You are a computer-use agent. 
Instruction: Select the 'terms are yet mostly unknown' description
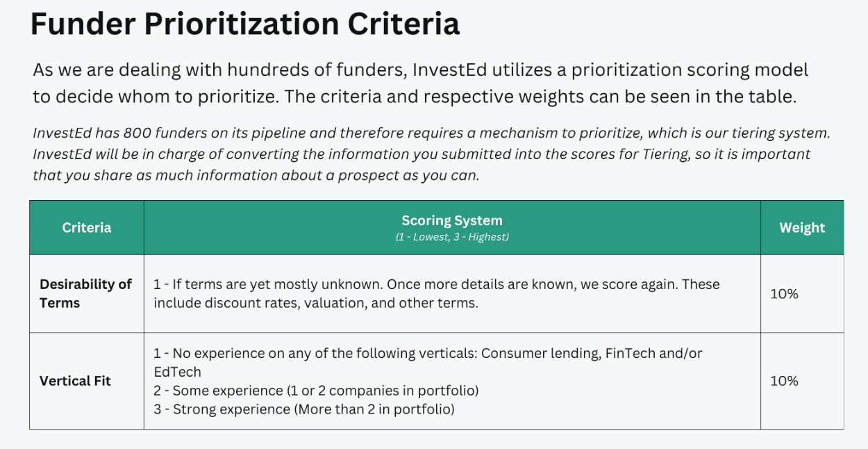(437, 293)
